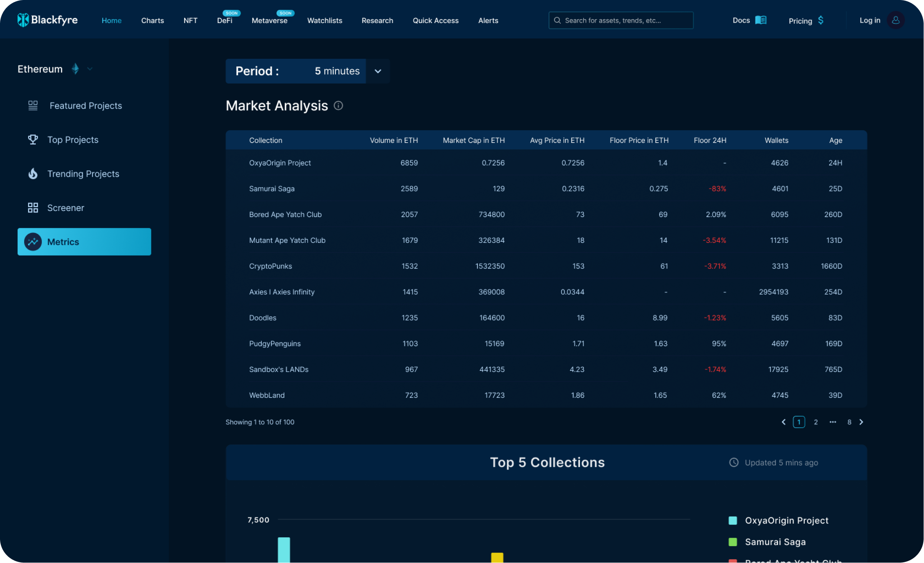The width and height of the screenshot is (924, 563).
Task: Open the PudgyPenguins collection row
Action: pos(546,344)
